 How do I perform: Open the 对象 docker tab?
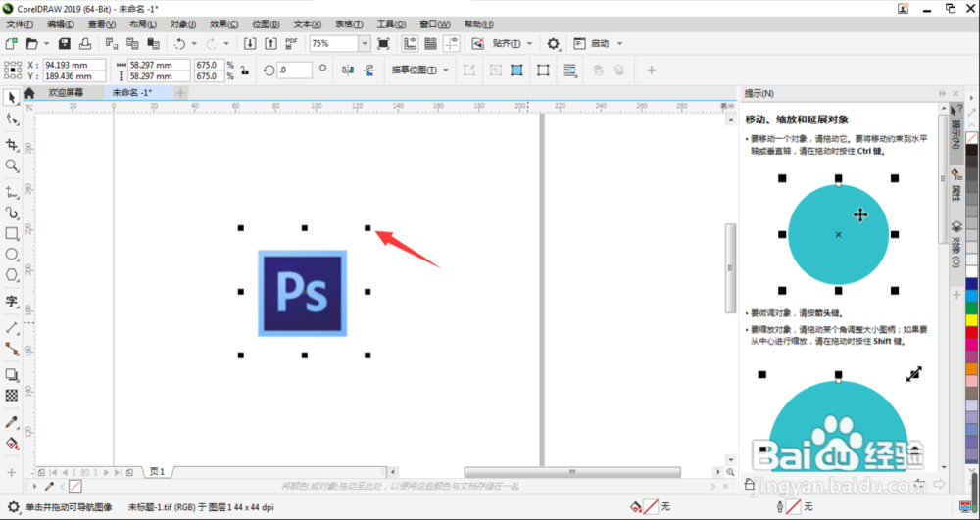(956, 244)
